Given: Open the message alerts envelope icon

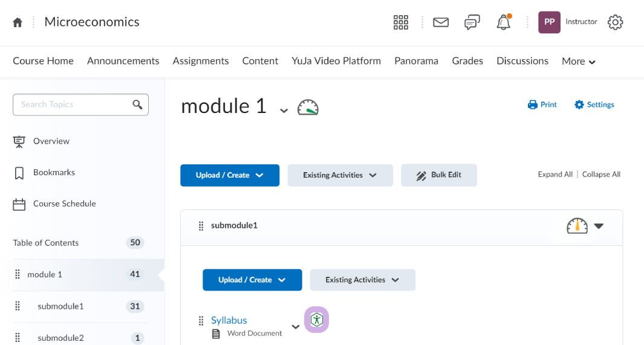Looking at the screenshot, I should click(x=441, y=22).
